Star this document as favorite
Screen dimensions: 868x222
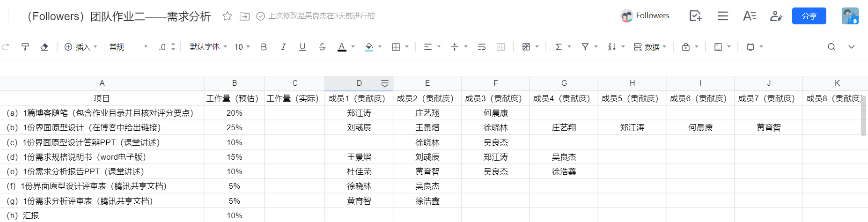pos(227,16)
